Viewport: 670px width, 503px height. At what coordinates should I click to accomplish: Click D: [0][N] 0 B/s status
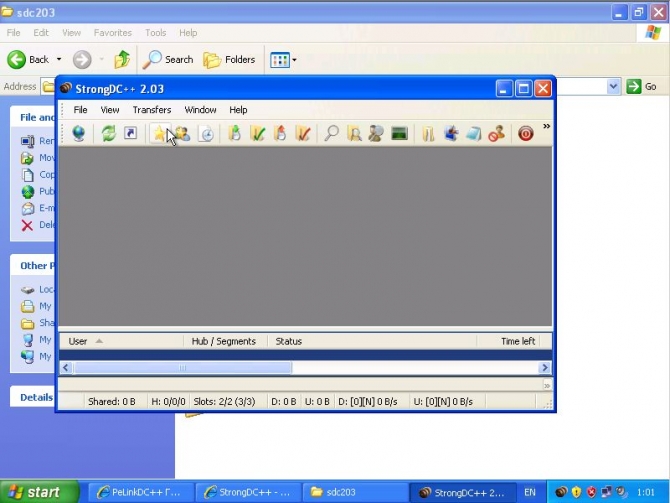point(368,402)
